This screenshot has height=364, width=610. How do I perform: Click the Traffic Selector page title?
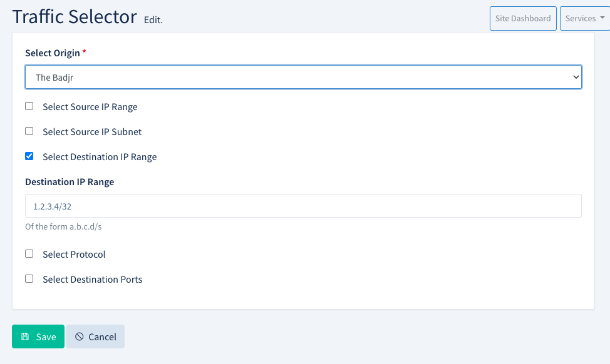(x=75, y=17)
